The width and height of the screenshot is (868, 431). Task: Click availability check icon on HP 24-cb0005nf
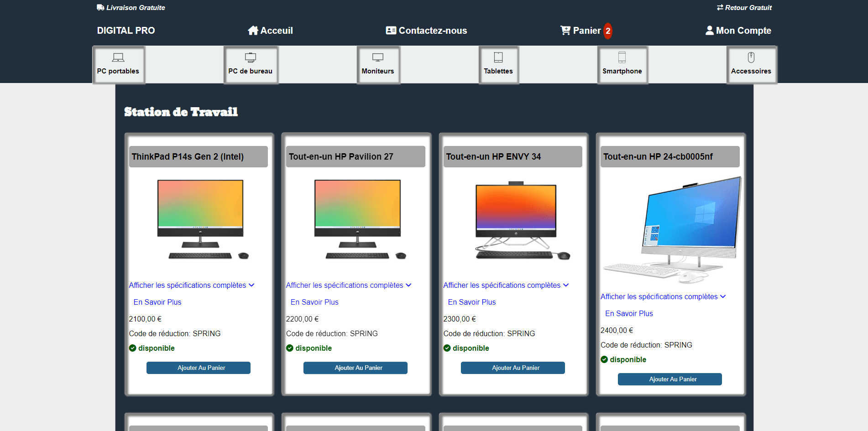pyautogui.click(x=604, y=359)
